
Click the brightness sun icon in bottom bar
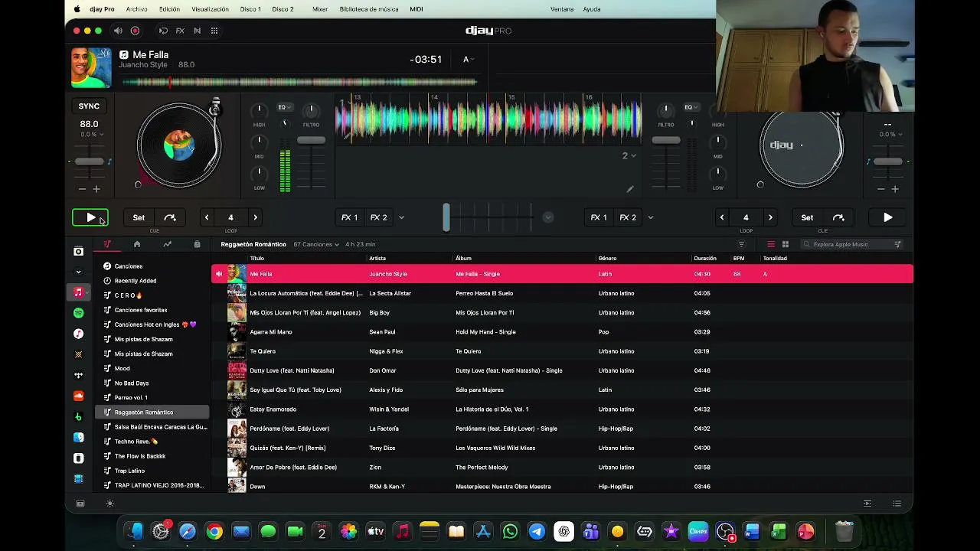coord(109,504)
